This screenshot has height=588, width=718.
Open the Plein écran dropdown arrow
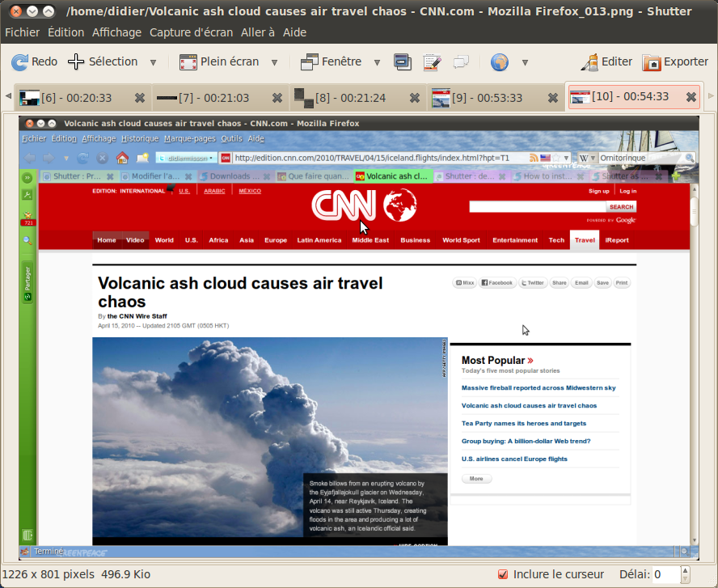274,62
